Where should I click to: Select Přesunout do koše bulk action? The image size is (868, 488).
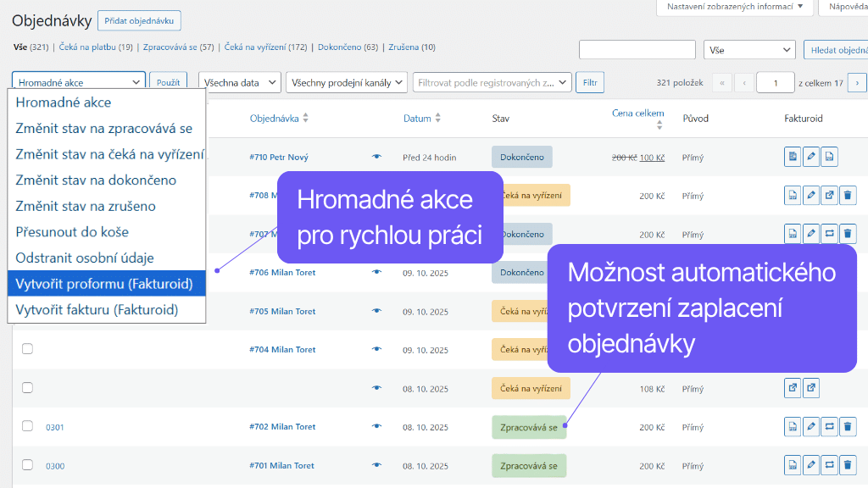(72, 231)
